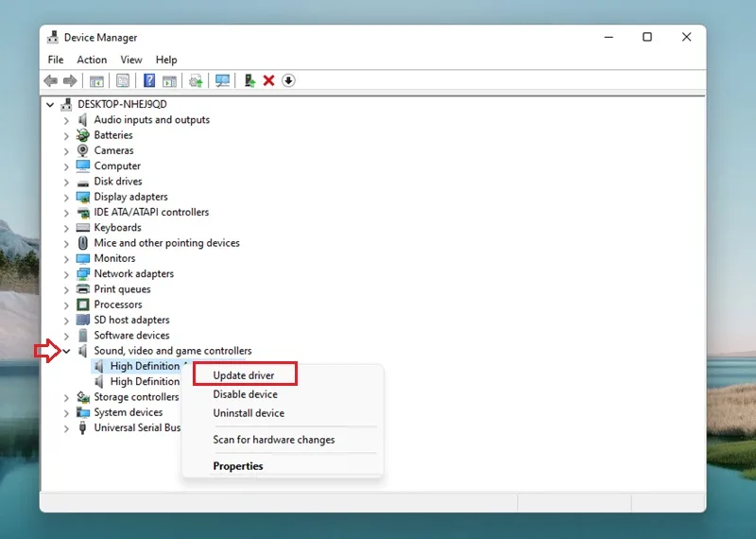756x539 pixels.
Task: Select the Processors tree item
Action: [118, 304]
